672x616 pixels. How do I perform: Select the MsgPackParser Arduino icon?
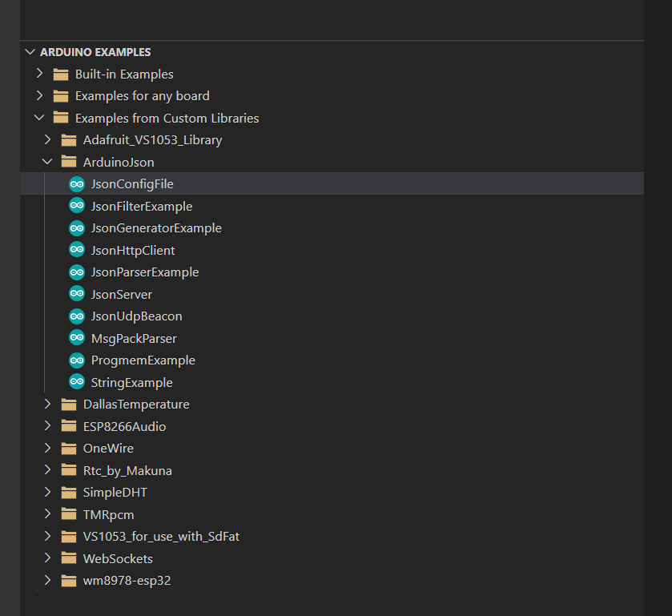[77, 338]
